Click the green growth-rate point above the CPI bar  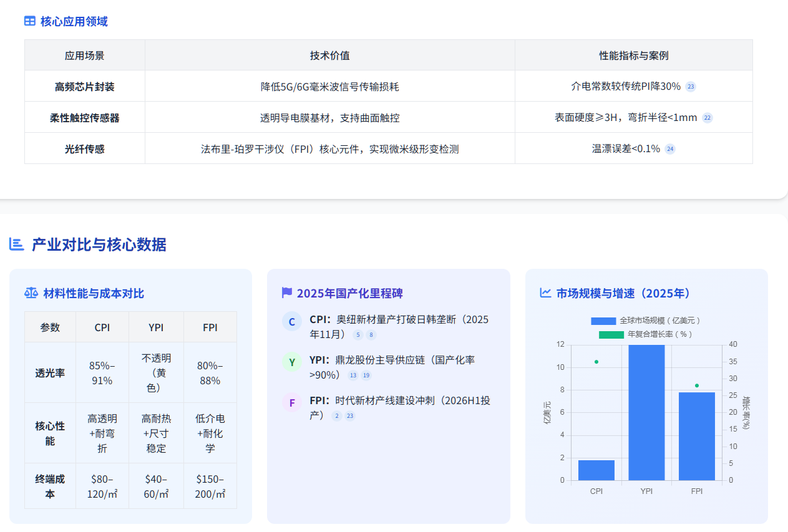click(596, 362)
